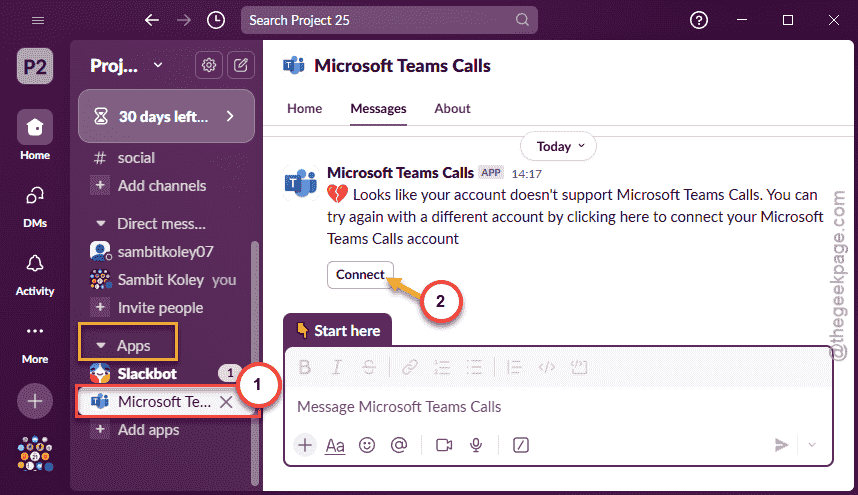The height and width of the screenshot is (495, 858).
Task: Click the plus attach icon in composer
Action: coord(305,445)
